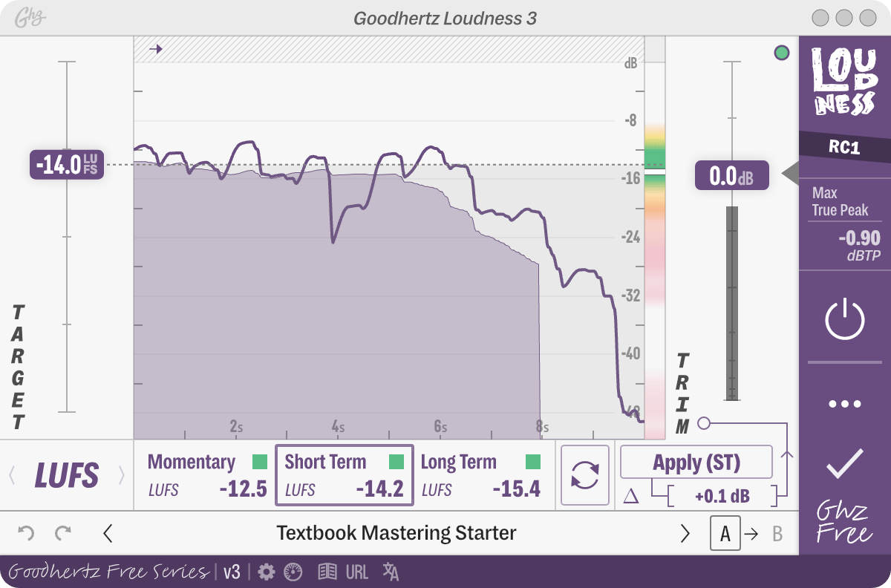The image size is (891, 588).
Task: Click the -14.2 Short Term LUFS value
Action: [x=379, y=489]
